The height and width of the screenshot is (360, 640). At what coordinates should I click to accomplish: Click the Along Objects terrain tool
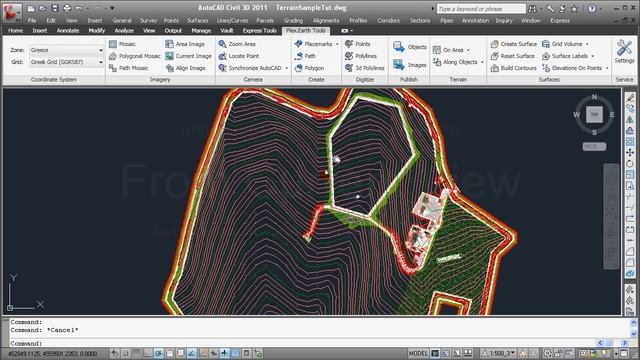[455, 62]
